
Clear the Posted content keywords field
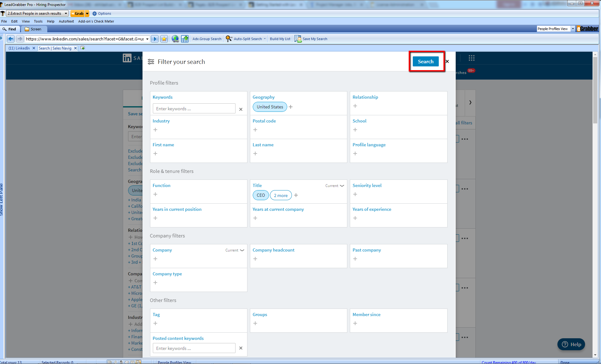pyautogui.click(x=241, y=348)
